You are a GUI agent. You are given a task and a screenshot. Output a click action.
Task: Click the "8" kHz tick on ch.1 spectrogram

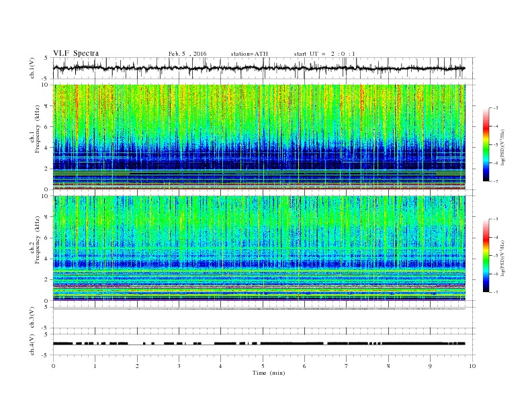(x=47, y=106)
